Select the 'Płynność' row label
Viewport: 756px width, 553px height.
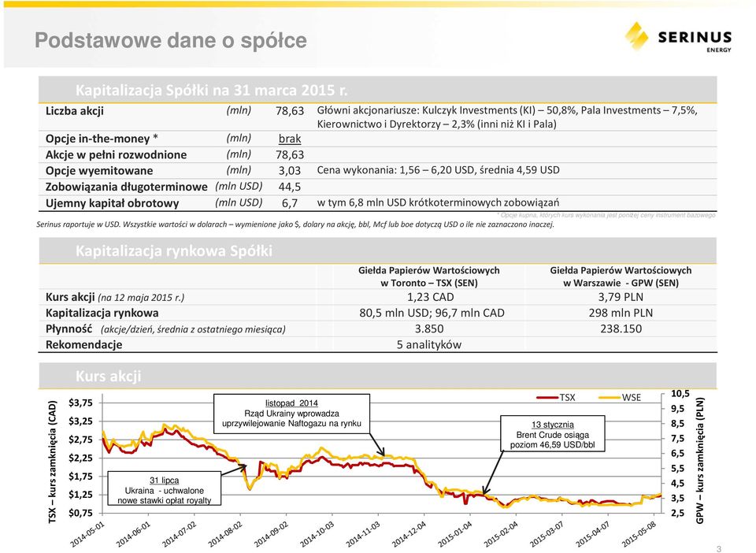pos(69,328)
